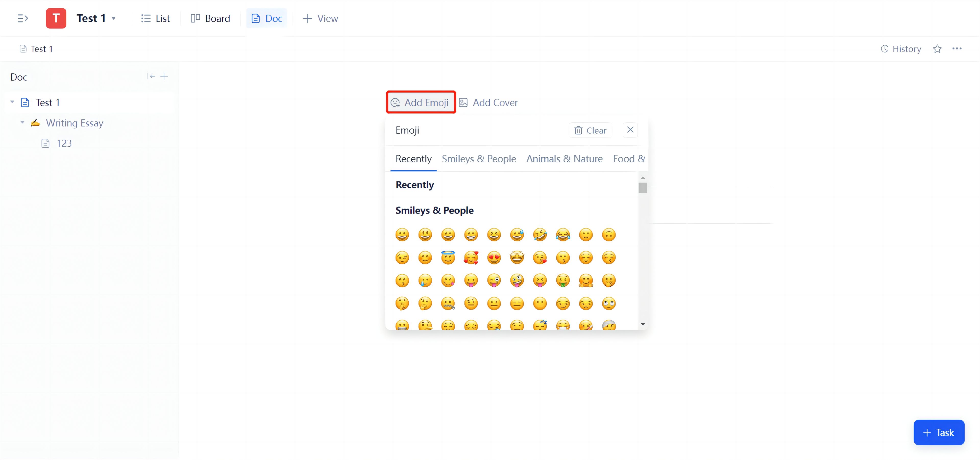The image size is (980, 460).
Task: Choose the rolling-on-floor laughing emoji
Action: coord(540,235)
